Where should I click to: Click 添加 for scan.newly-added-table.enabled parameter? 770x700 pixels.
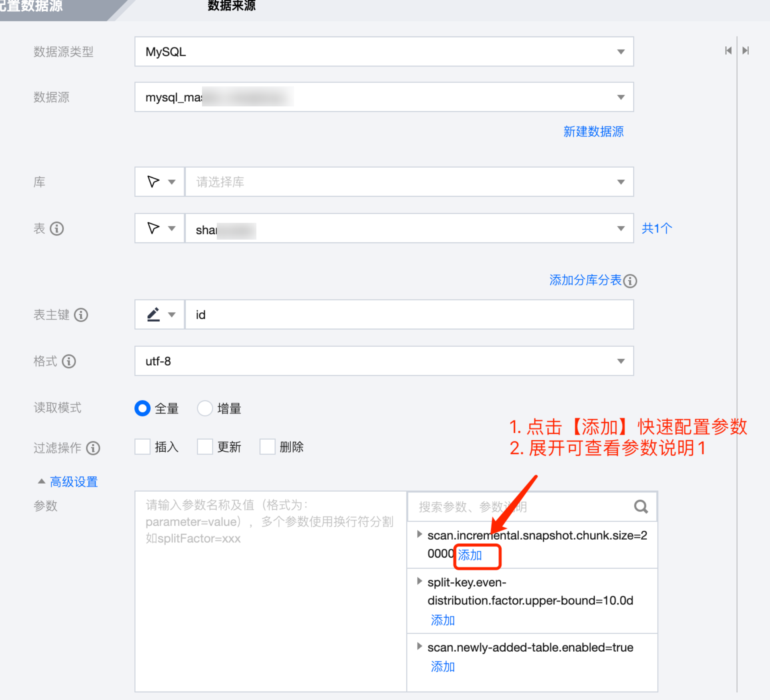coord(442,667)
